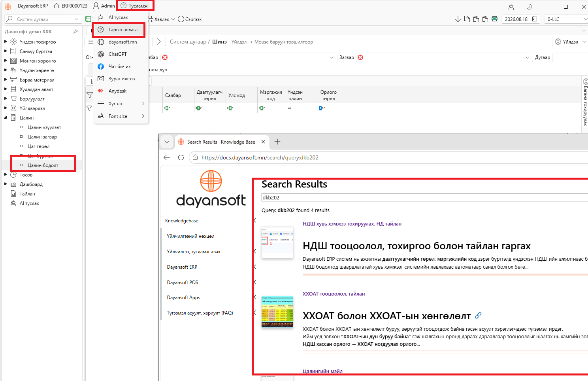The height and width of the screenshot is (381, 588).
Task: Open Цалин бодолт item
Action: tap(43, 165)
